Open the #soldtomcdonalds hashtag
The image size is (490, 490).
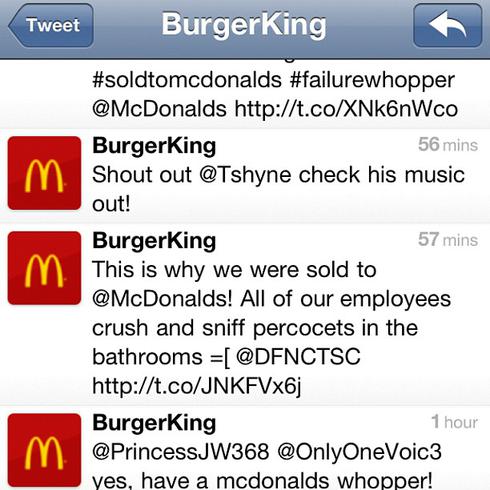pyautogui.click(x=187, y=80)
